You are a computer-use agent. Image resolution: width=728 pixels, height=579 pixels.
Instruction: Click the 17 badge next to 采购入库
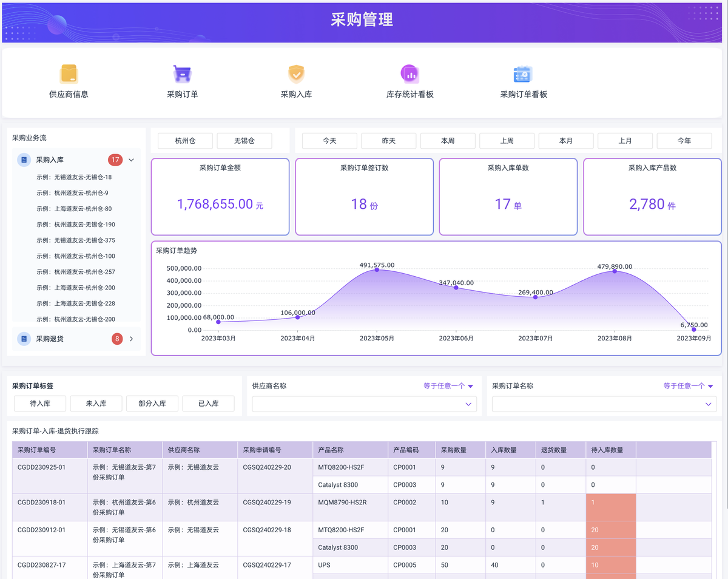[x=116, y=160]
